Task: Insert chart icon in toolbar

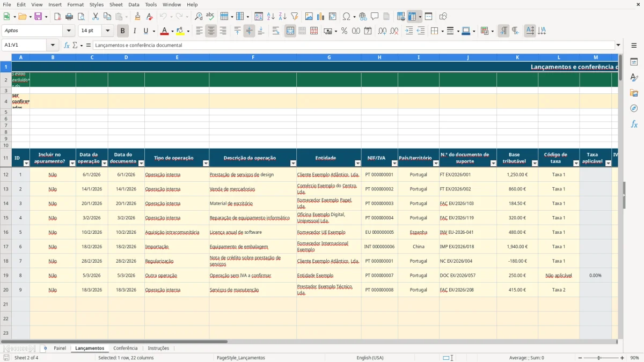Action: (x=320, y=17)
